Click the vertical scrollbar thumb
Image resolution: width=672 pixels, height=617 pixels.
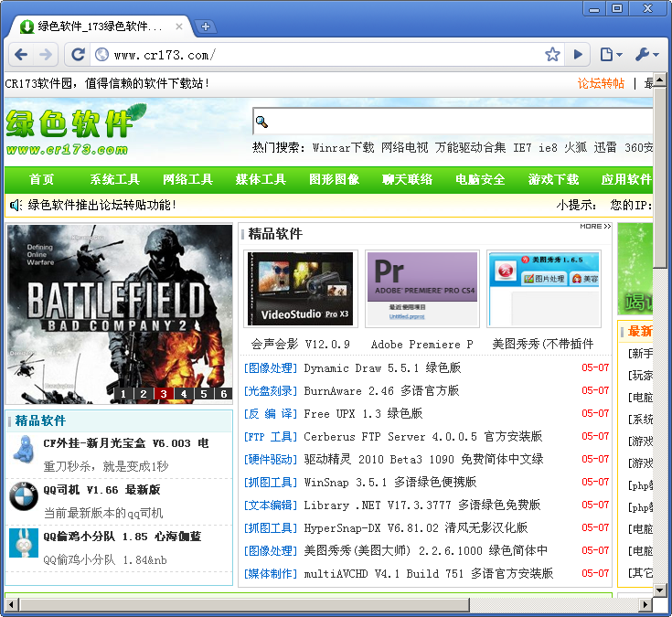660,177
